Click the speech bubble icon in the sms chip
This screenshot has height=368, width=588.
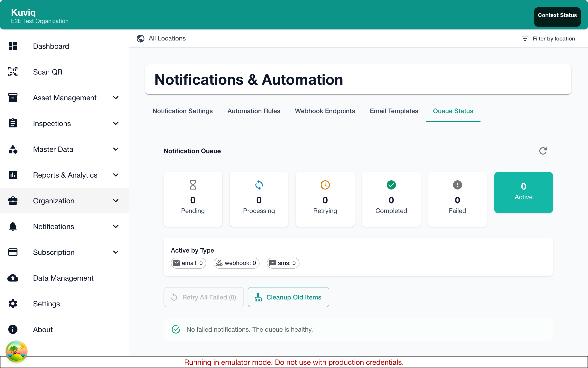click(x=272, y=263)
